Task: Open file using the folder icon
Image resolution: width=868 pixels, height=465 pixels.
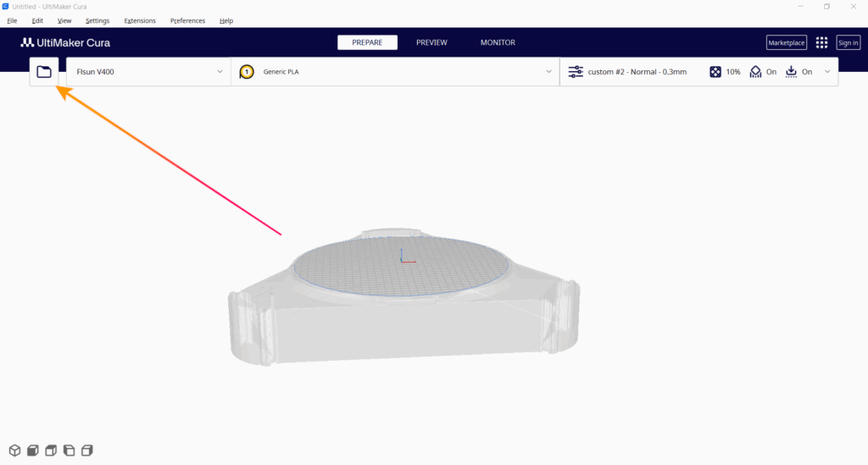Action: (x=44, y=72)
